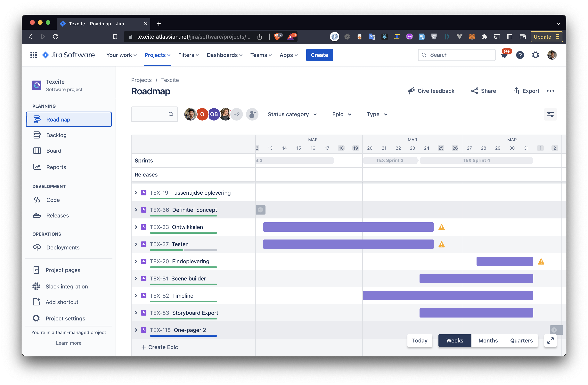Click the more actions ellipsis icon
The height and width of the screenshot is (385, 588).
(x=551, y=91)
